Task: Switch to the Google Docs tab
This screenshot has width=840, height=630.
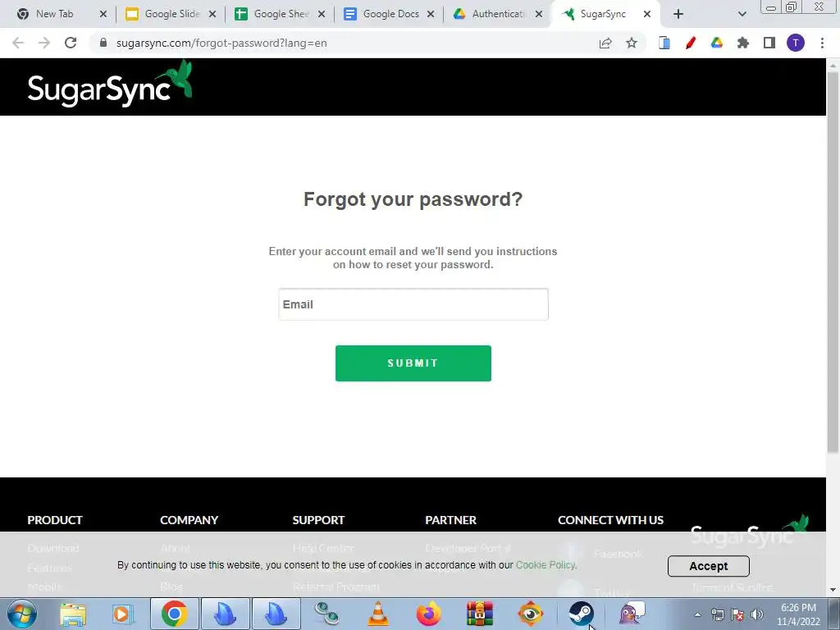Action: click(x=390, y=14)
